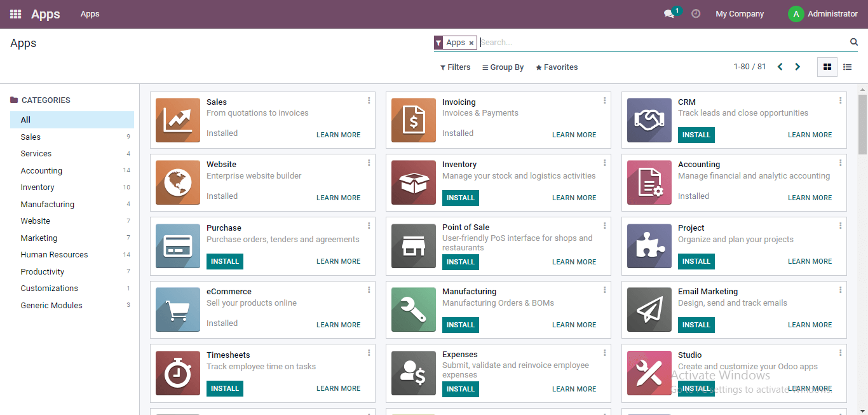The image size is (868, 415).
Task: Click Learn More on the Project card
Action: coord(810,261)
